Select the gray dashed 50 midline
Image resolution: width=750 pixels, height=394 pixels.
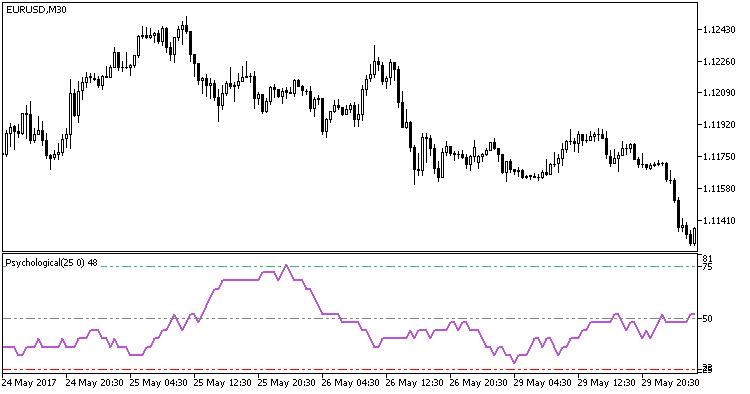click(x=350, y=318)
